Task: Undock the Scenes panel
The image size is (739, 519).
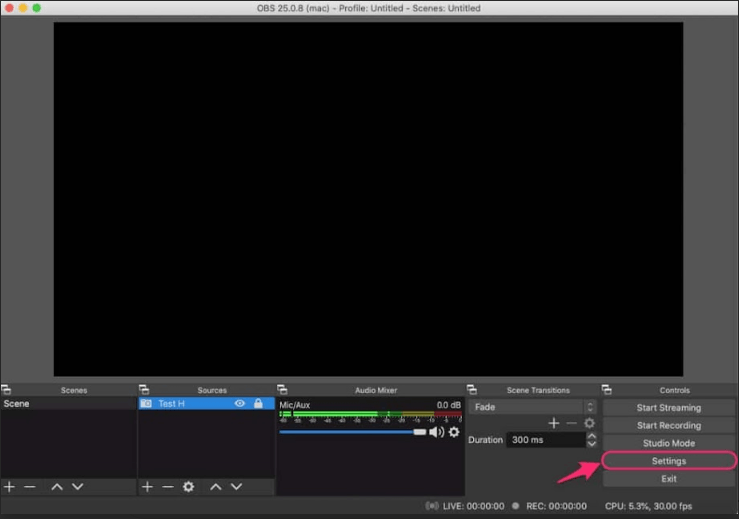Action: click(x=6, y=390)
